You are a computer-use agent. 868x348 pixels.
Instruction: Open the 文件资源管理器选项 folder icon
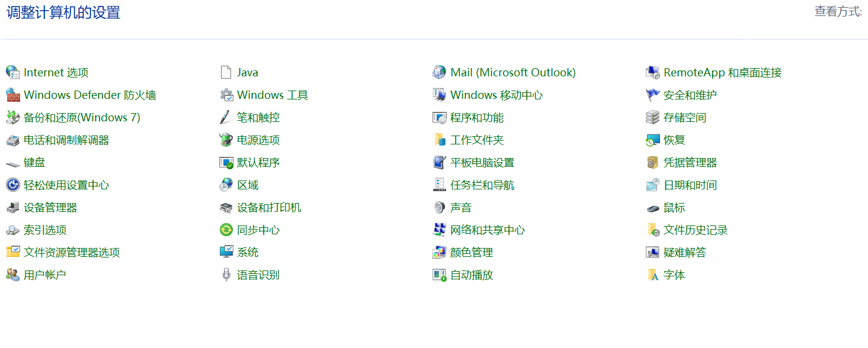coord(13,252)
